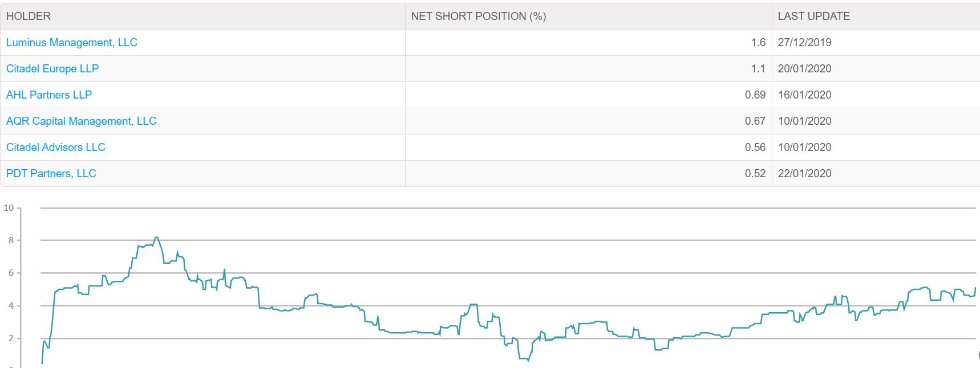This screenshot has width=980, height=368.
Task: Open the Citadel Europe LLP link
Action: tap(52, 69)
